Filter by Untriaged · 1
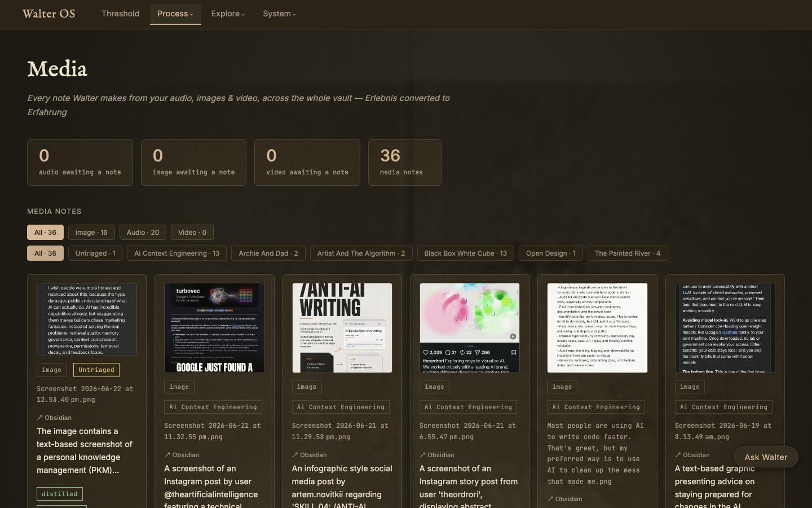The width and height of the screenshot is (812, 508). [95, 253]
